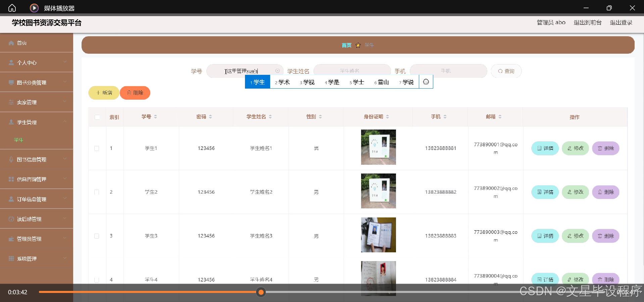
Task: Check the row checkbox for 学生1
Action: coord(97,148)
